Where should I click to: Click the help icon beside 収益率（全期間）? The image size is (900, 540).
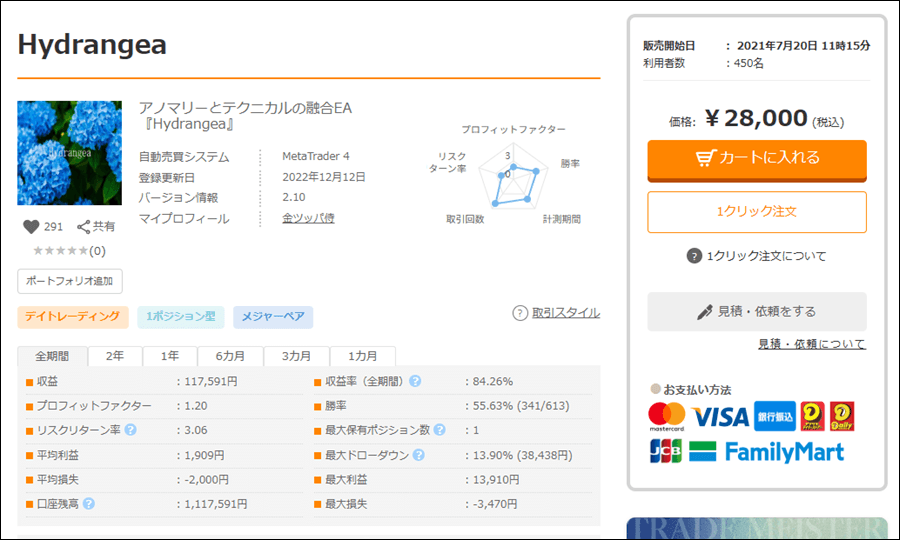[x=415, y=381]
